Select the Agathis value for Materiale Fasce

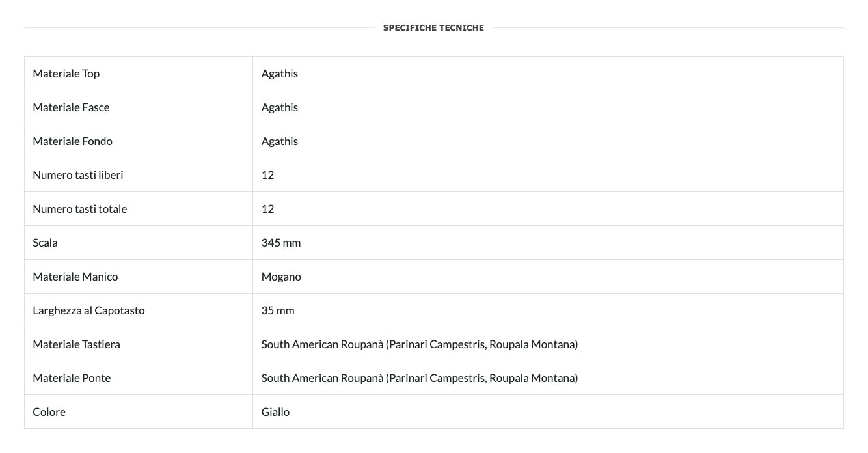coord(279,107)
